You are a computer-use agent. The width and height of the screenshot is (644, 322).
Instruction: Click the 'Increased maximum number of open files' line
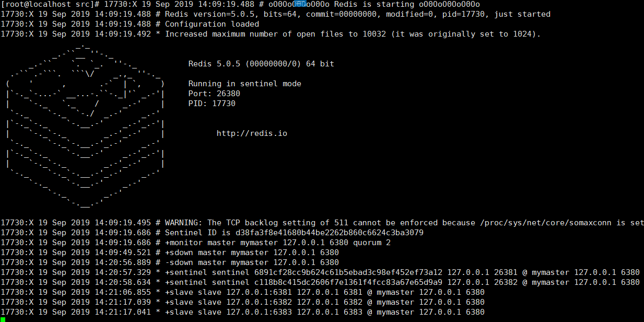271,34
